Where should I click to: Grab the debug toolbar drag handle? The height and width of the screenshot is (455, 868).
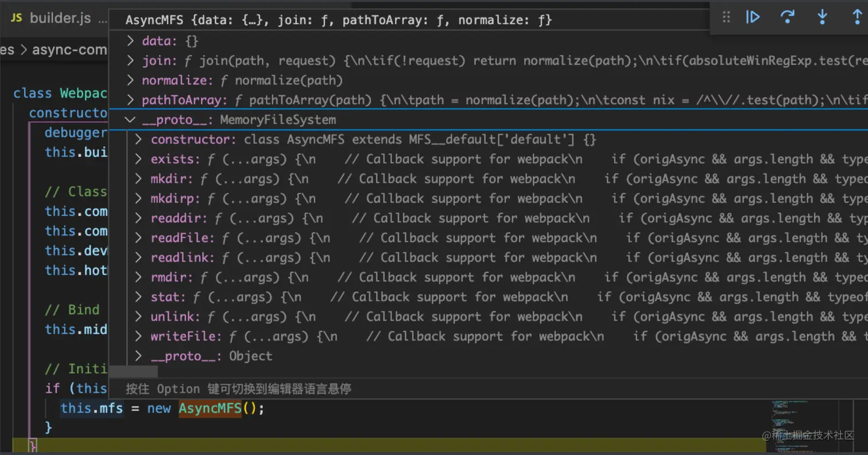pyautogui.click(x=726, y=17)
